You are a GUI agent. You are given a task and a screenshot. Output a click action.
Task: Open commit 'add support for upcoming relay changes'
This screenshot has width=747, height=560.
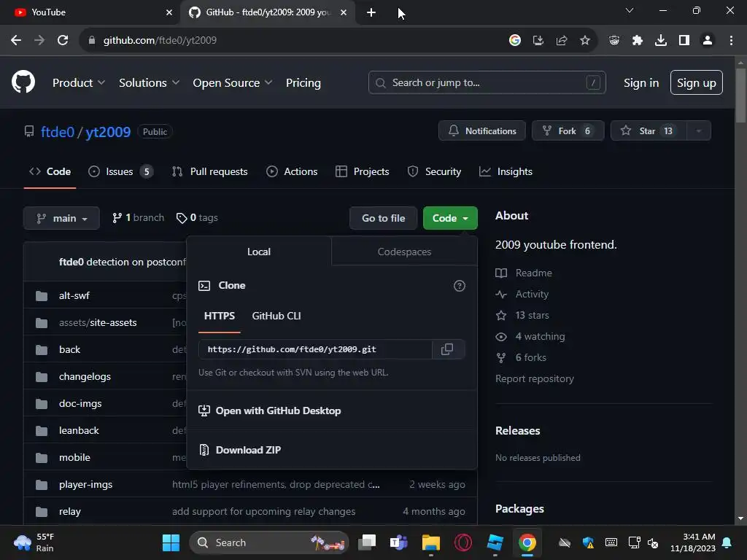[x=263, y=511]
